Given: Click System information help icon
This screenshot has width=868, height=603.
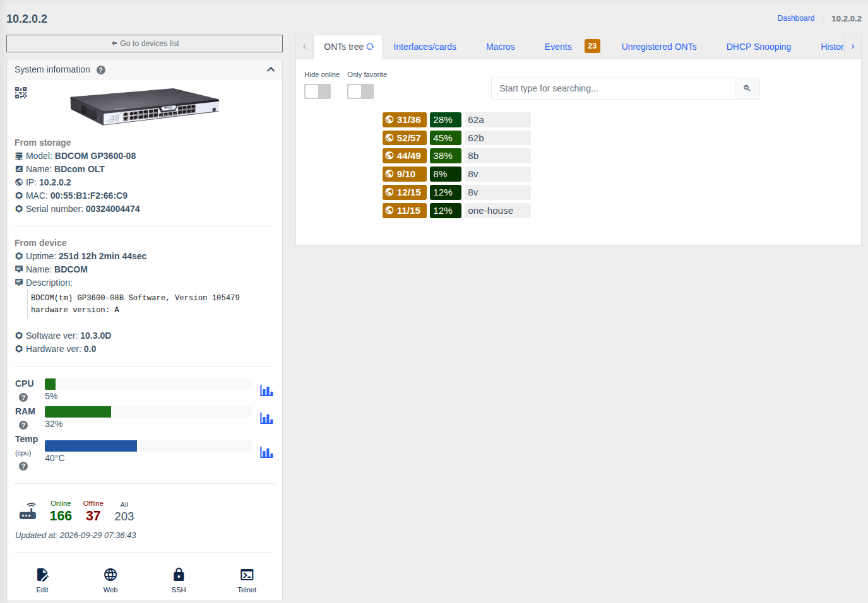Looking at the screenshot, I should 101,70.
